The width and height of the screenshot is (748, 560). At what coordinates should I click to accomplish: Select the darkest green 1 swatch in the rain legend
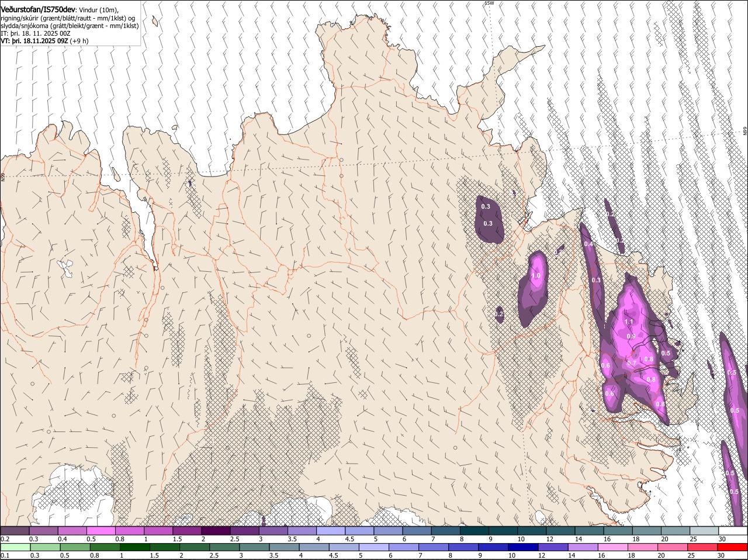(135, 547)
